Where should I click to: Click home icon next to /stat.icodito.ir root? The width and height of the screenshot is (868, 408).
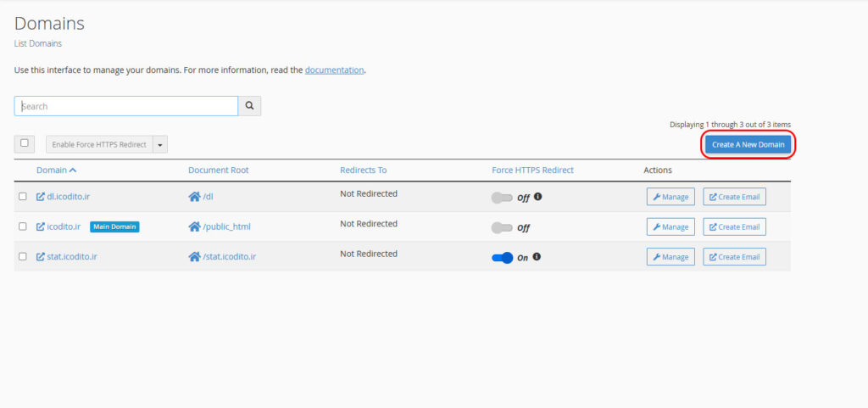[194, 256]
